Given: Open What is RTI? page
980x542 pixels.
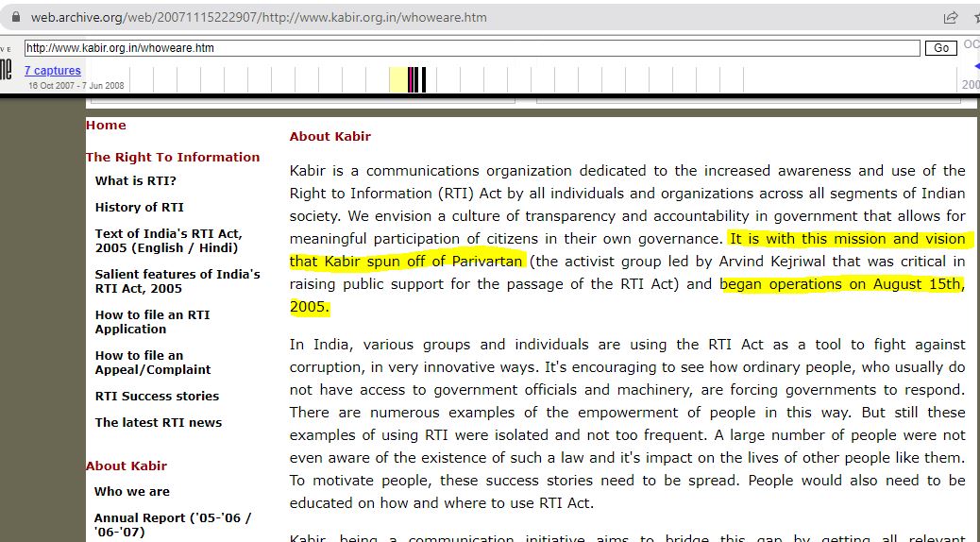Looking at the screenshot, I should (x=136, y=181).
